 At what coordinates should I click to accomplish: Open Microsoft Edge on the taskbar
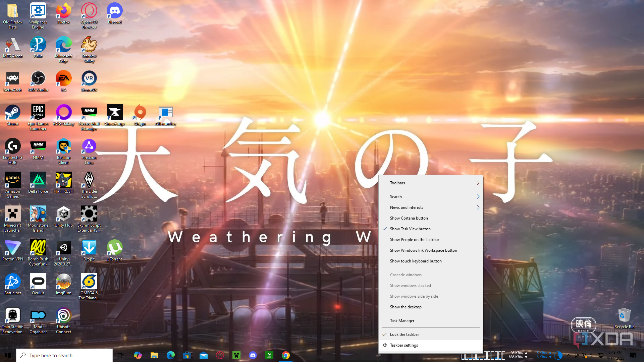(x=170, y=355)
